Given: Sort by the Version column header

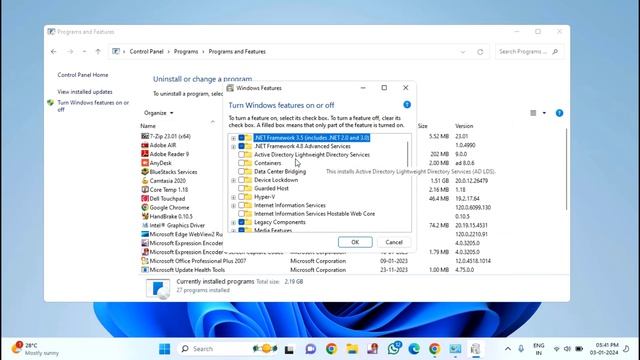Looking at the screenshot, I should [464, 126].
